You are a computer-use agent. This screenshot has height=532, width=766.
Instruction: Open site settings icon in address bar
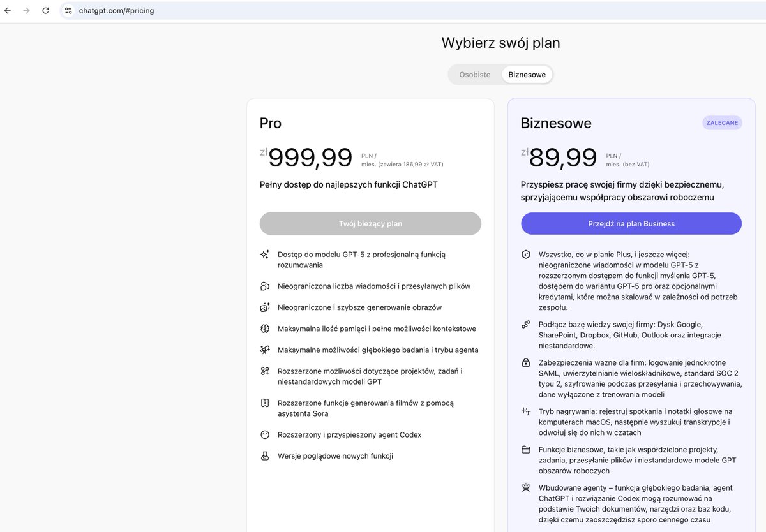68,11
